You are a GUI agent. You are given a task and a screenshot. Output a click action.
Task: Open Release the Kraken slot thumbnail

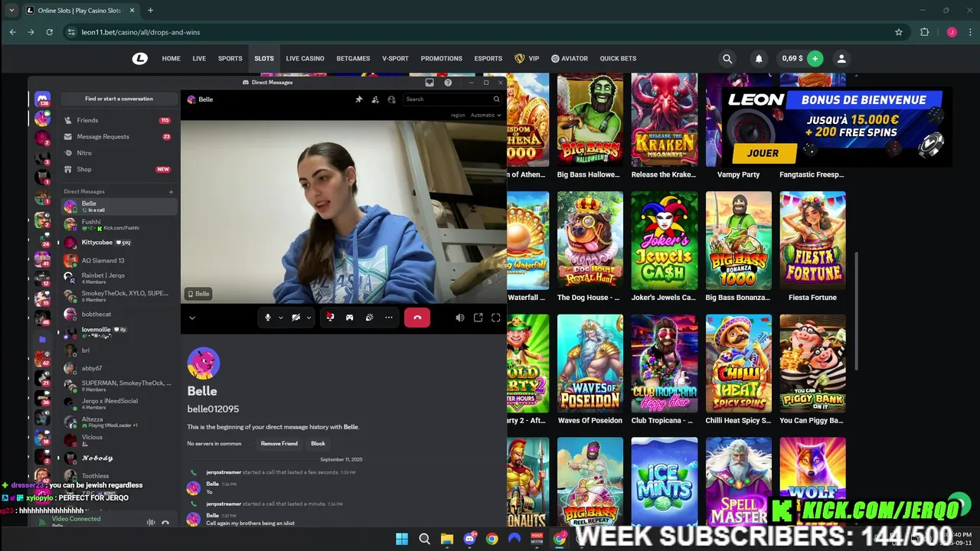(x=665, y=120)
